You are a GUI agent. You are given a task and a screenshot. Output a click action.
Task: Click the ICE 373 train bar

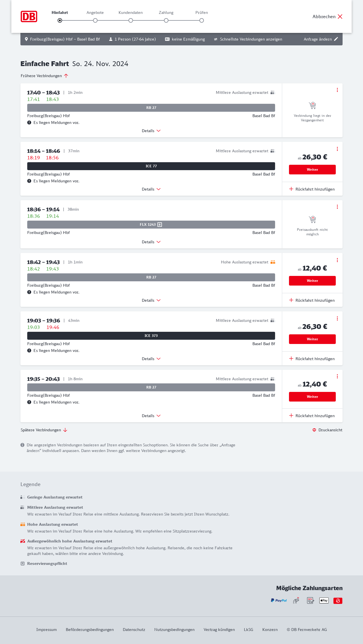tap(151, 336)
